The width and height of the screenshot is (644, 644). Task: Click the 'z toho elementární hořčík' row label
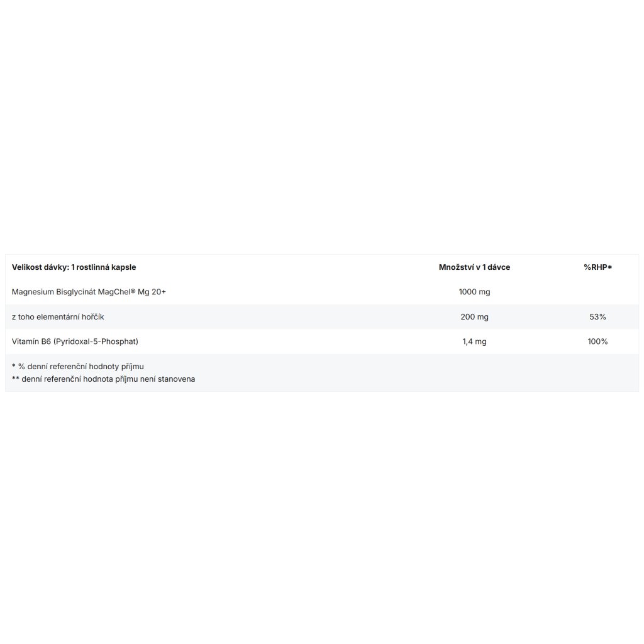(57, 317)
